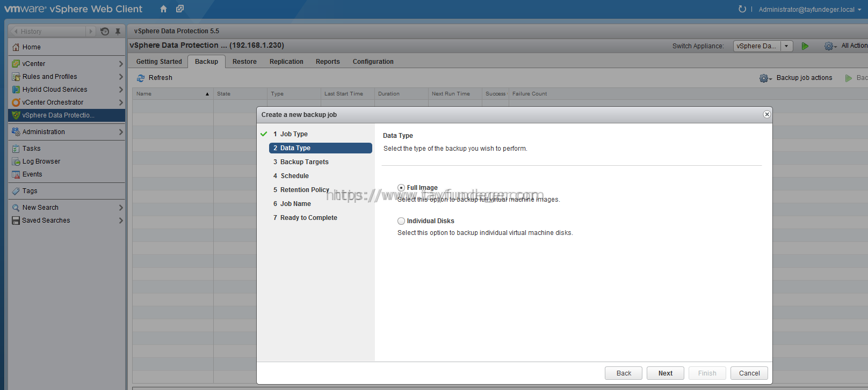Go to the vSphere home icon in header
The width and height of the screenshot is (868, 390).
click(x=163, y=9)
